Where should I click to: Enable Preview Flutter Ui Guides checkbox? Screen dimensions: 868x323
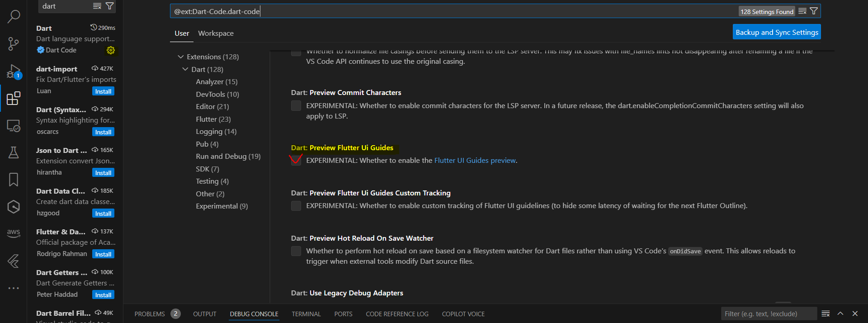[x=296, y=161]
